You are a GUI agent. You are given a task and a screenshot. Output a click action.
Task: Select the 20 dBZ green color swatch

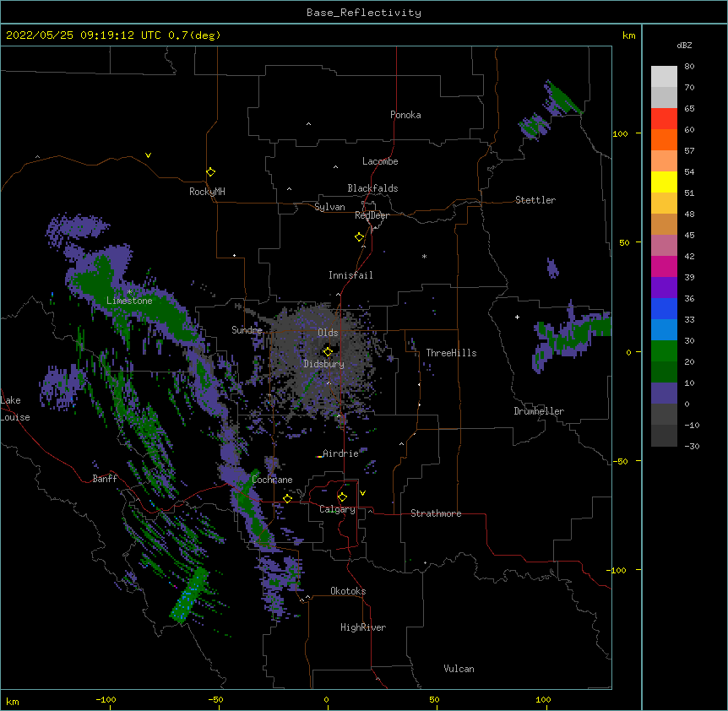664,351
